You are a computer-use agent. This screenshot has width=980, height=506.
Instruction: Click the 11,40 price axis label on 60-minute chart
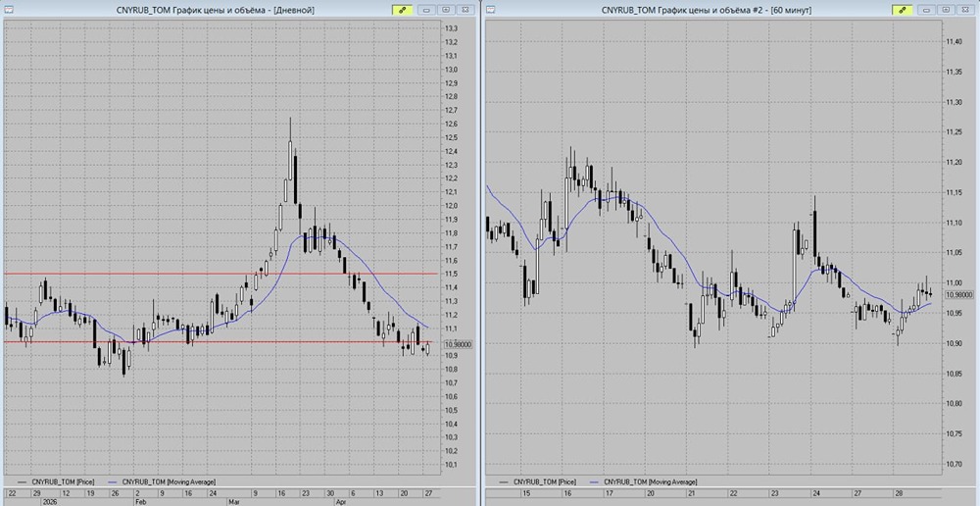pos(954,42)
